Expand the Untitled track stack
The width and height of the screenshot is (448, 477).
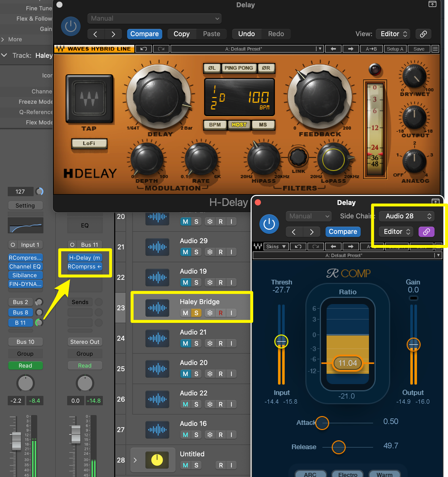click(x=135, y=460)
